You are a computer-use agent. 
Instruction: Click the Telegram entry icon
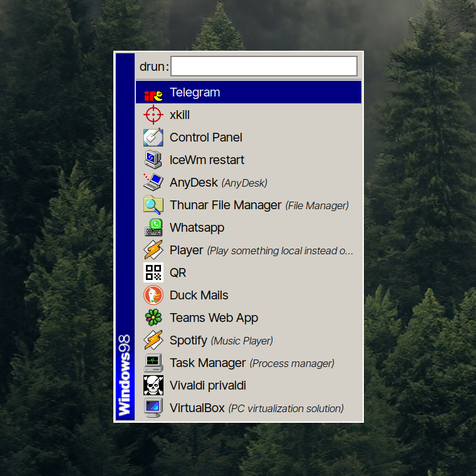[153, 92]
